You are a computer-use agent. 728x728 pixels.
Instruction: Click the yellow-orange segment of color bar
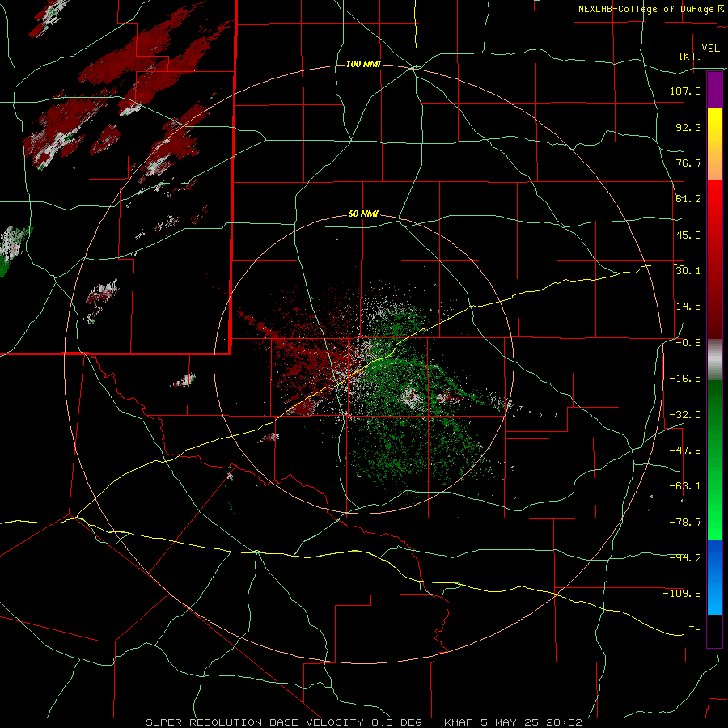click(714, 144)
